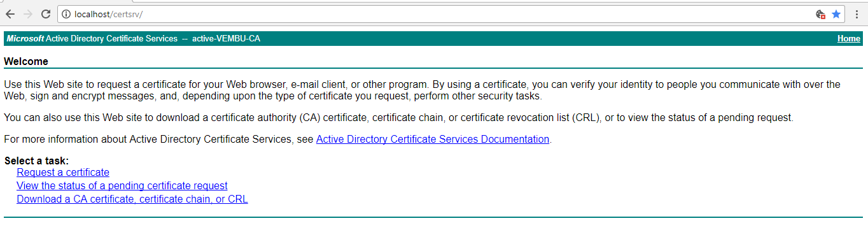The width and height of the screenshot is (868, 237).
Task: View the status of a pending certificate request
Action: pos(122,185)
